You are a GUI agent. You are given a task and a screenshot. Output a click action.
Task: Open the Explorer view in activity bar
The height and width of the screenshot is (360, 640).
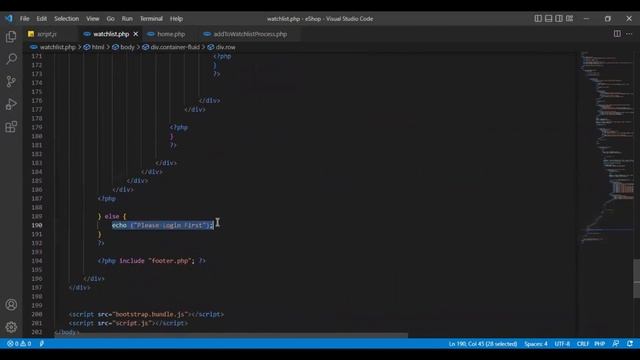[11, 37]
